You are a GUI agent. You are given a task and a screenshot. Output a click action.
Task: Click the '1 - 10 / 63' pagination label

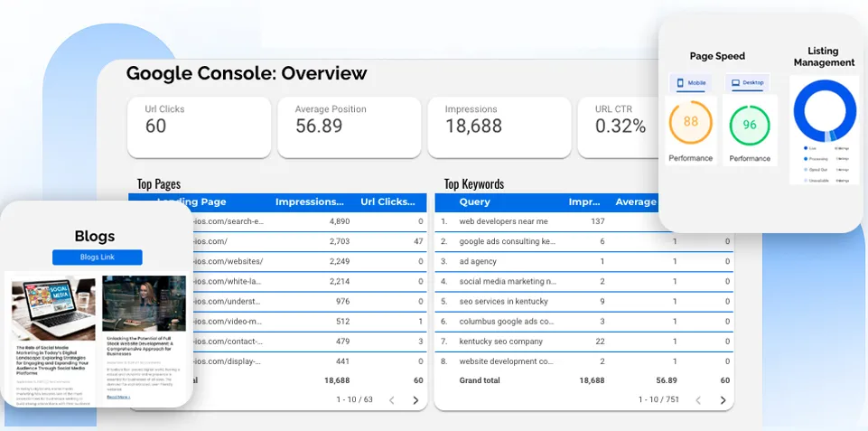(x=355, y=399)
